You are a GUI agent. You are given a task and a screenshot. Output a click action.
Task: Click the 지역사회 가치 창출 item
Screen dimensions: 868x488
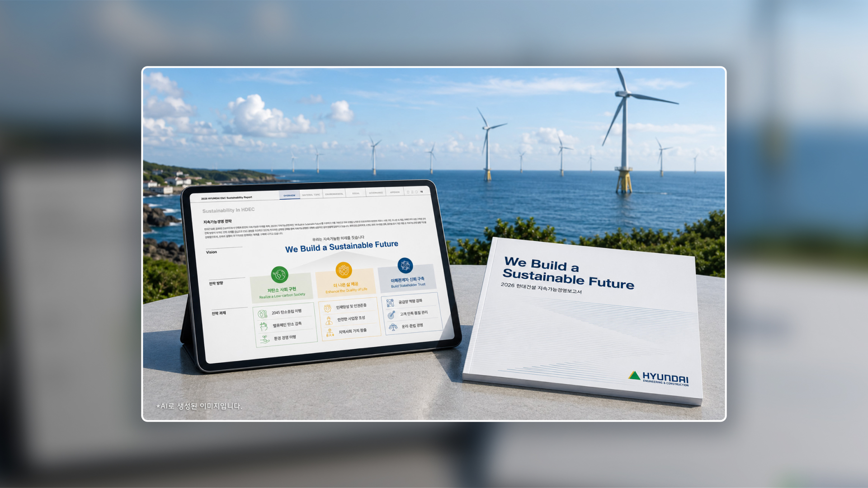click(353, 331)
